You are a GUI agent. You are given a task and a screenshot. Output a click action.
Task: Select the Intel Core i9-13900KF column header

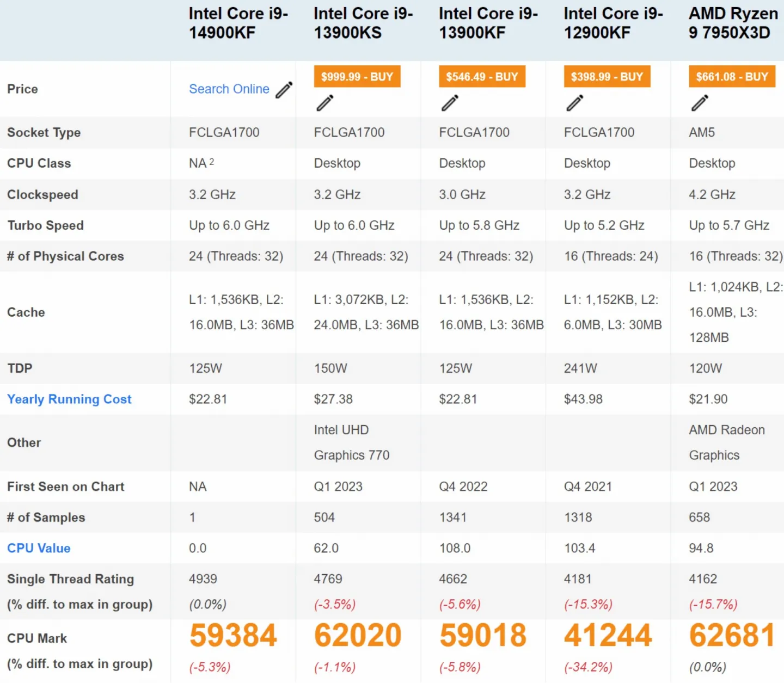(488, 23)
